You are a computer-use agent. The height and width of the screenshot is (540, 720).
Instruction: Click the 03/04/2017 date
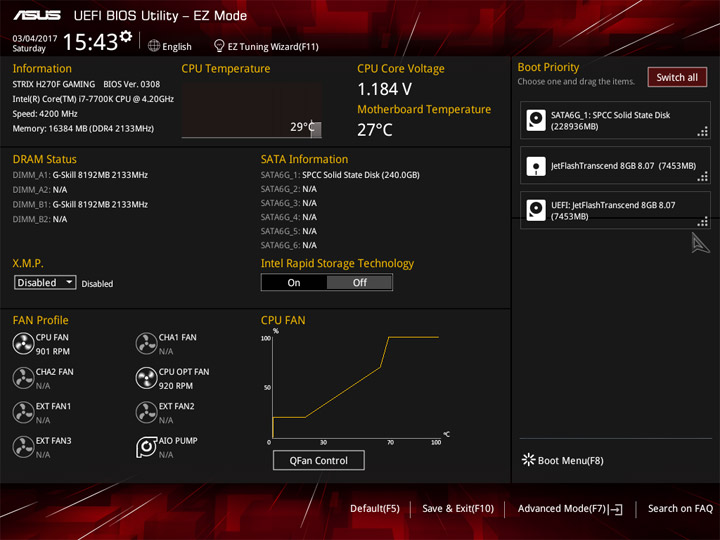pyautogui.click(x=35, y=39)
